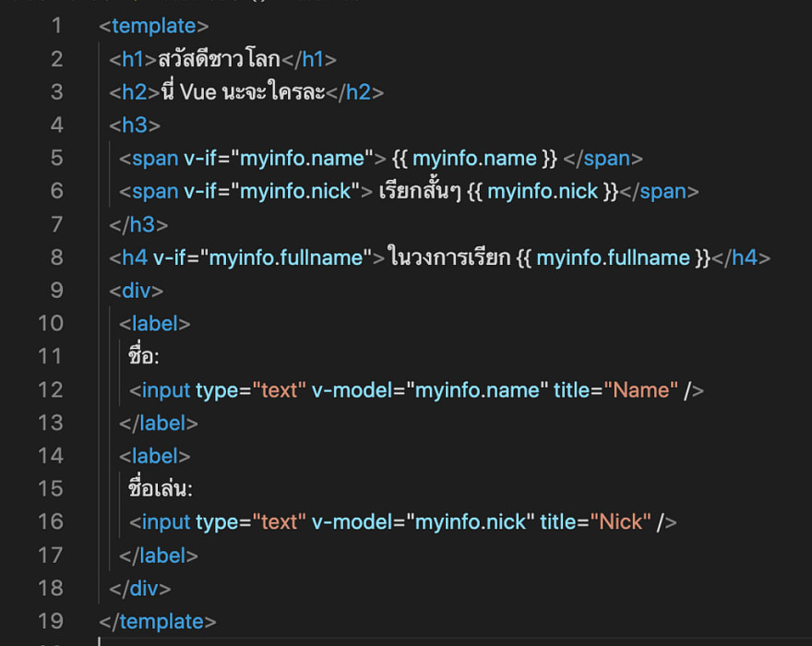Click line number 12 in the gutter
Image resolution: width=812 pixels, height=646 pixels.
point(50,390)
